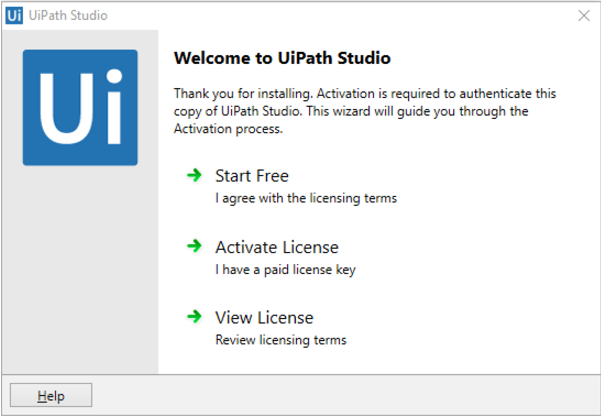Screen dimensions: 601x416
Task: Choose Activate License option
Action: pos(277,247)
